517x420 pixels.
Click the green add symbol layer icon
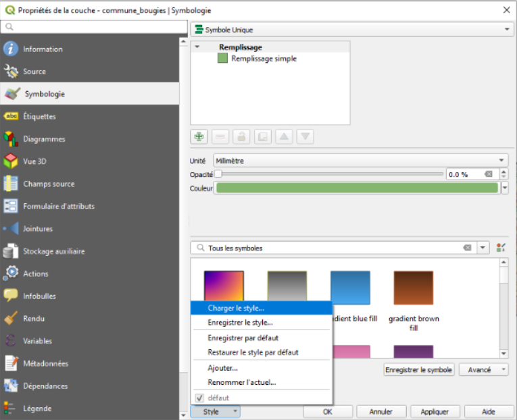[x=199, y=136]
